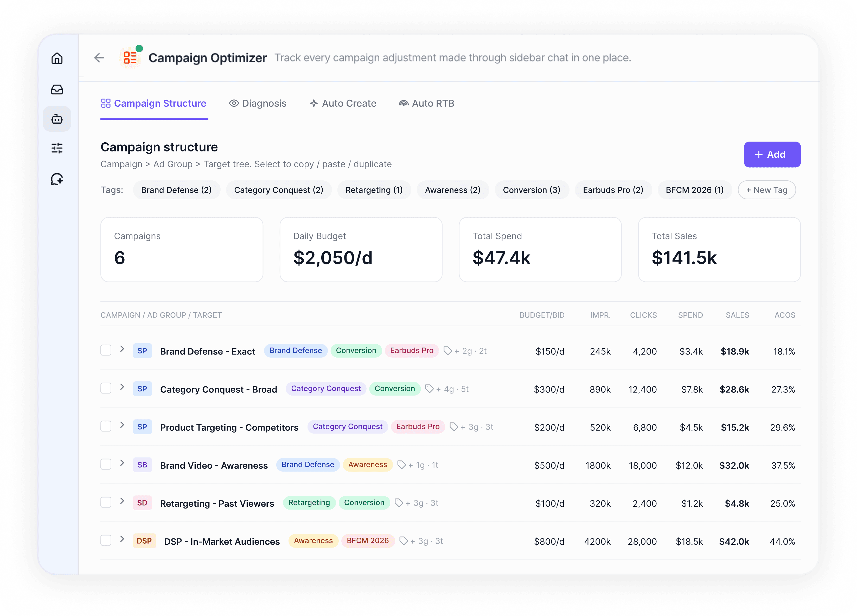
Task: Expand Brand Video - Awareness campaign
Action: coord(122,463)
